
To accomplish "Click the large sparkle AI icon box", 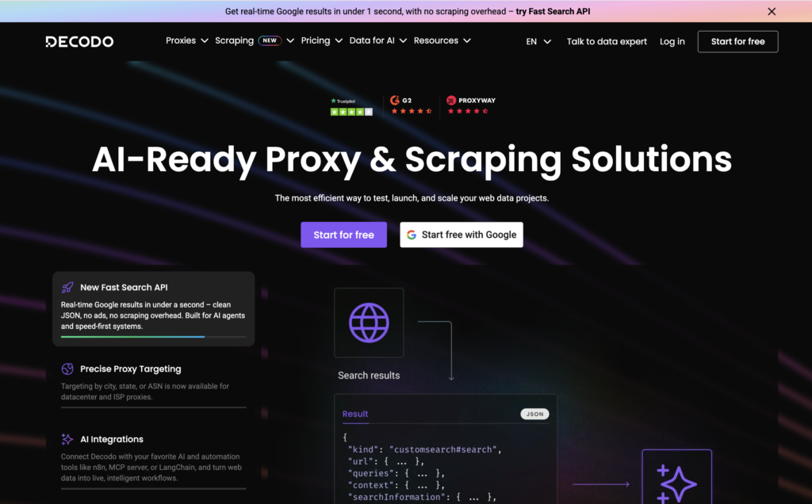I will point(677,476).
